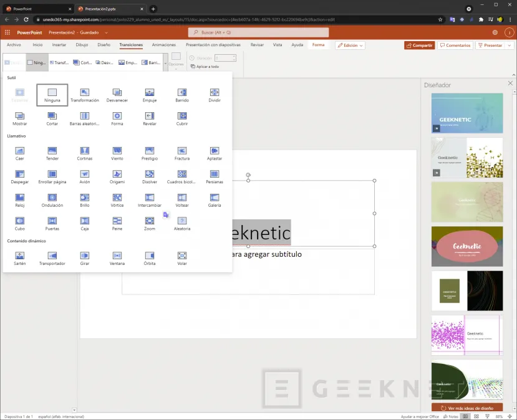Image resolution: width=517 pixels, height=420 pixels.
Task: Click Ver más ideas de diseño
Action: [467, 408]
